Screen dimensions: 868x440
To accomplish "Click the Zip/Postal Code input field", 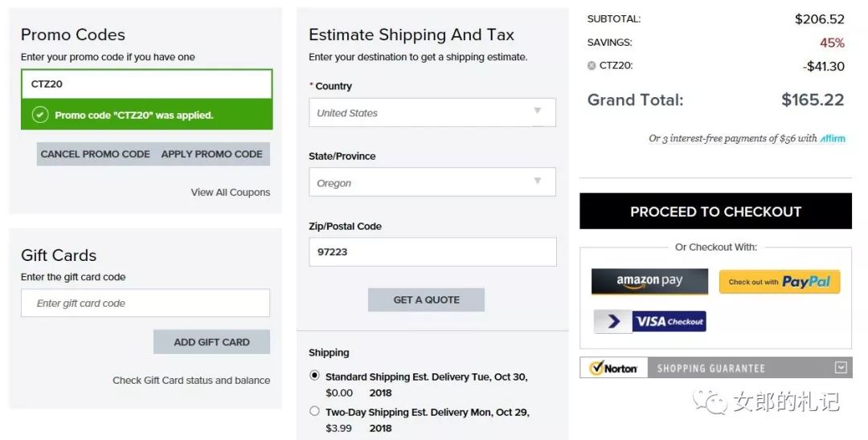I will tap(432, 251).
